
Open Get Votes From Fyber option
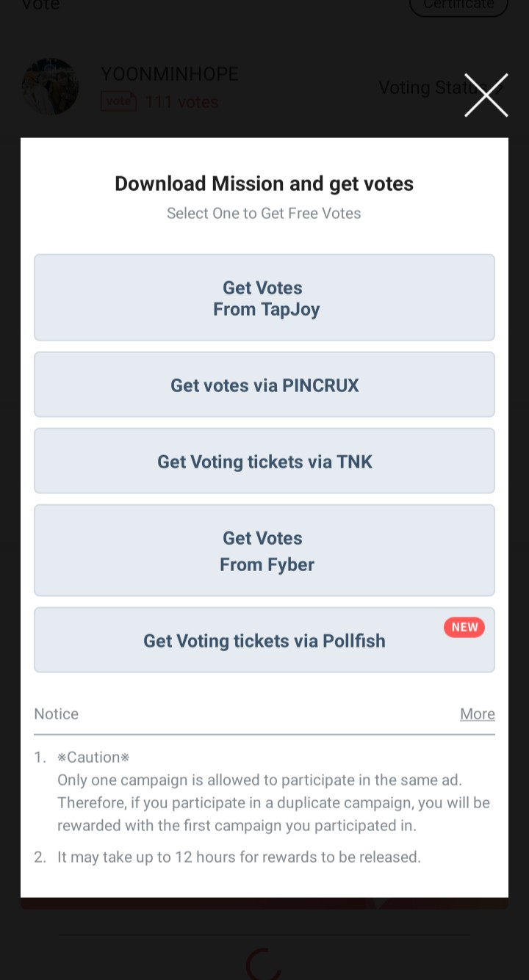click(x=264, y=551)
